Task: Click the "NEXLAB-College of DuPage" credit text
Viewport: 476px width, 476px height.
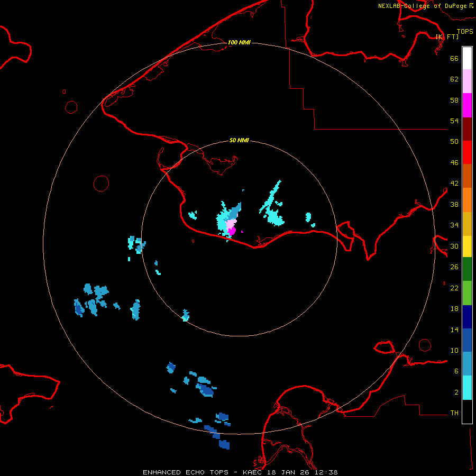Action: pyautogui.click(x=422, y=6)
